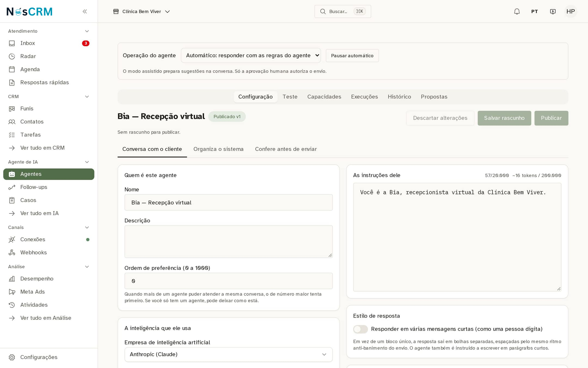The height and width of the screenshot is (368, 588).
Task: Click the Respostas rápidas document icon
Action: tap(12, 82)
